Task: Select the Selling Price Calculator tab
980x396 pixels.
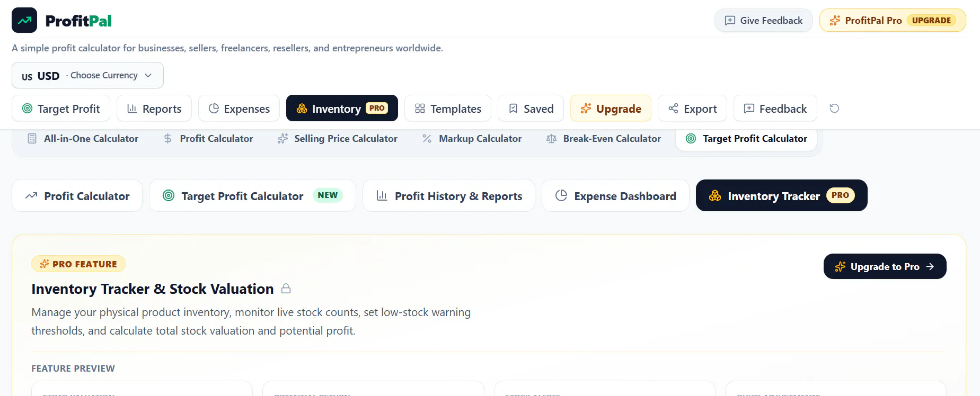Action: [337, 139]
